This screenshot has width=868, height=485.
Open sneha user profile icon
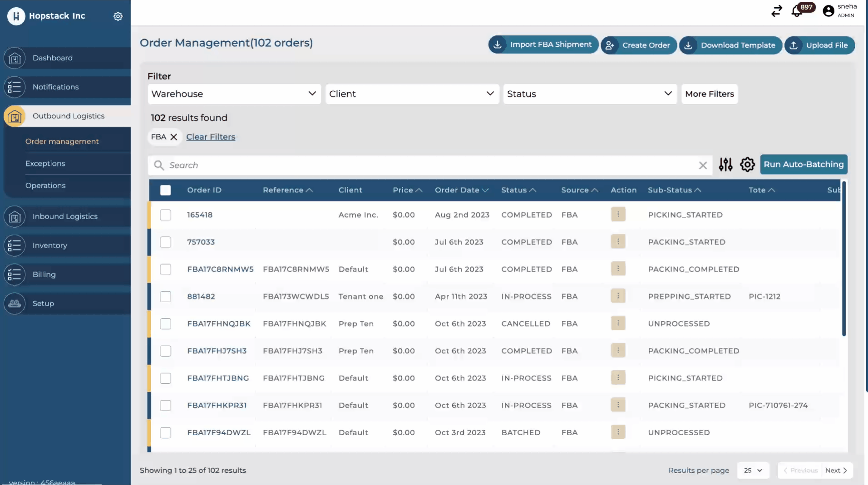[x=829, y=11]
